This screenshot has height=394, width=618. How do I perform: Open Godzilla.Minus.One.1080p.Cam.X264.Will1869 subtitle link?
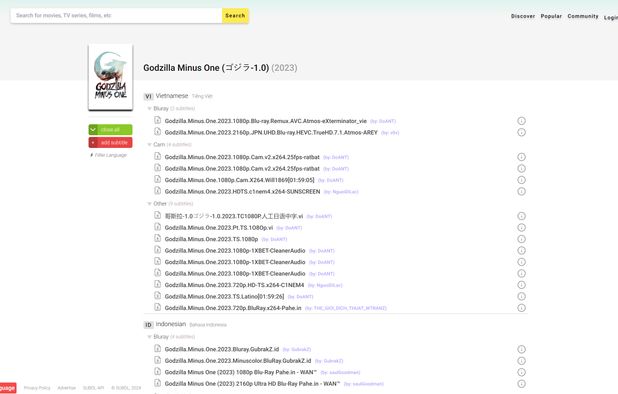(240, 180)
